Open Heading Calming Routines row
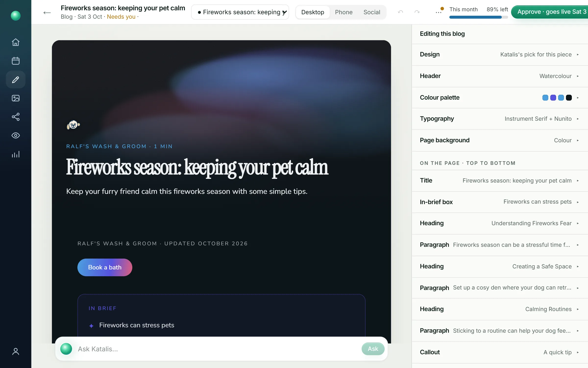The height and width of the screenshot is (368, 588). click(500, 309)
